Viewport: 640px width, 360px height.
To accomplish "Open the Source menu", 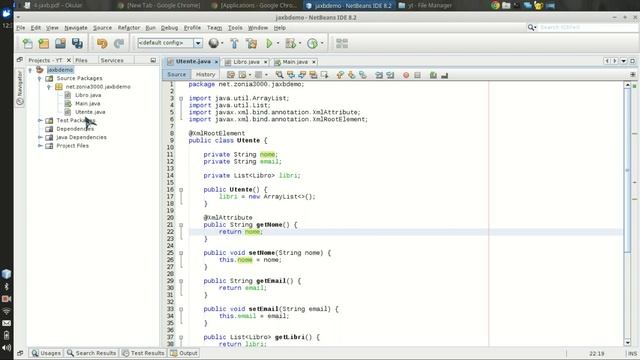I will click(102, 28).
